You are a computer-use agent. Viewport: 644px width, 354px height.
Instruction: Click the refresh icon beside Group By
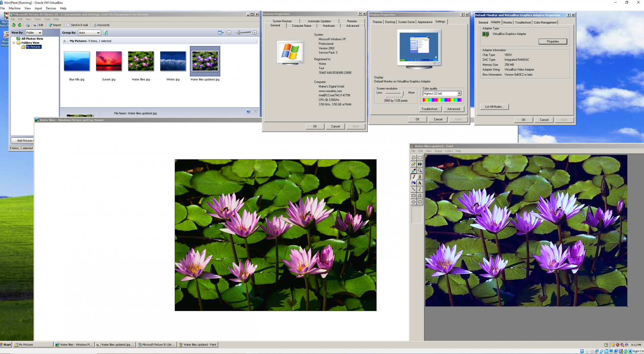[x=105, y=33]
